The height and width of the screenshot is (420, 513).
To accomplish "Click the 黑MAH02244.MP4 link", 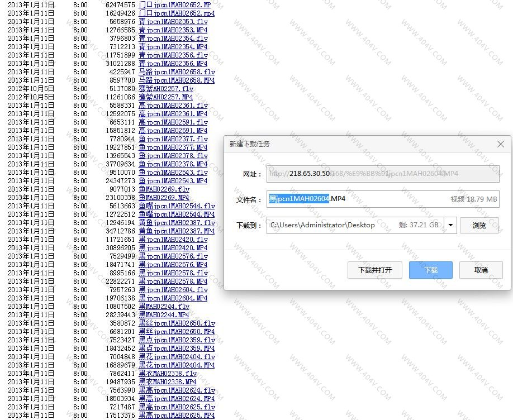I will pyautogui.click(x=164, y=315).
